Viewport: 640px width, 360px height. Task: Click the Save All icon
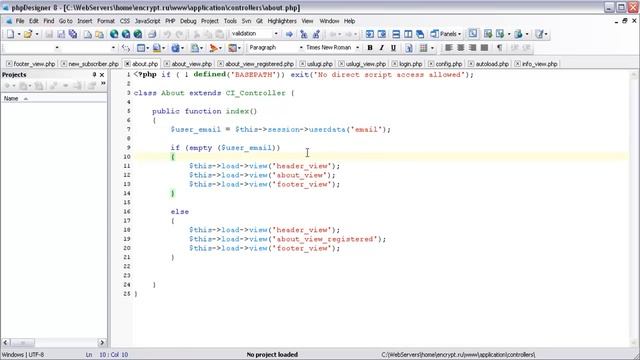73,34
